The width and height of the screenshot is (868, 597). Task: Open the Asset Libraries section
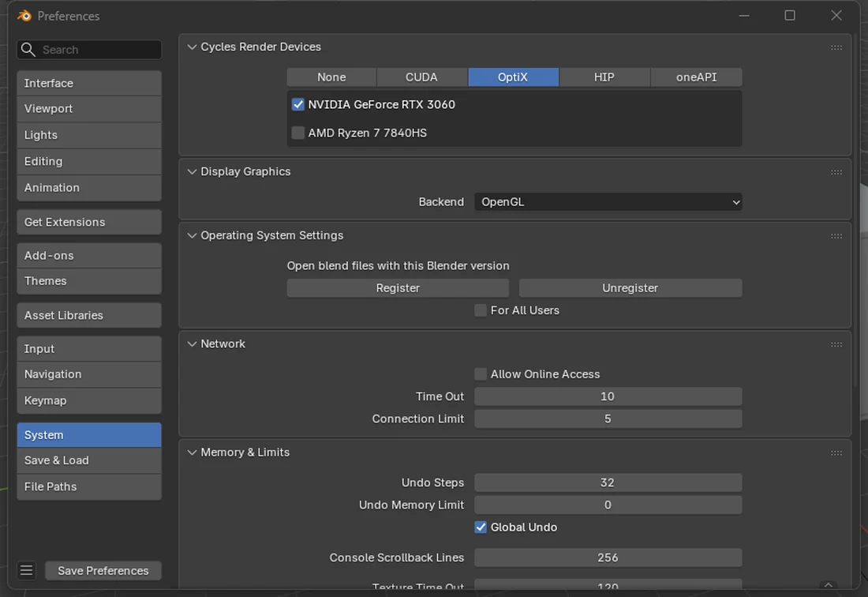click(89, 315)
